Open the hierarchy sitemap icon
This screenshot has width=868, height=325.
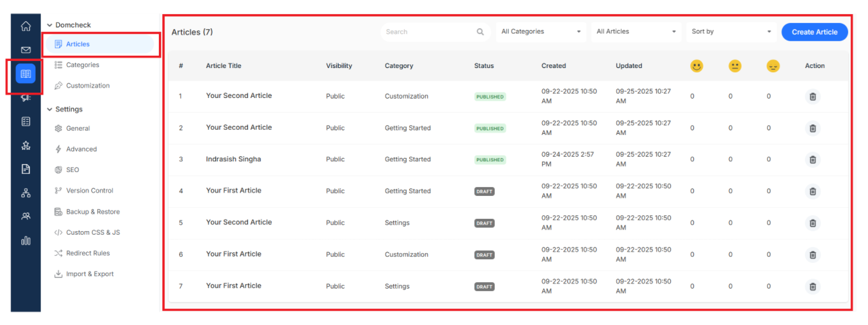tap(26, 193)
